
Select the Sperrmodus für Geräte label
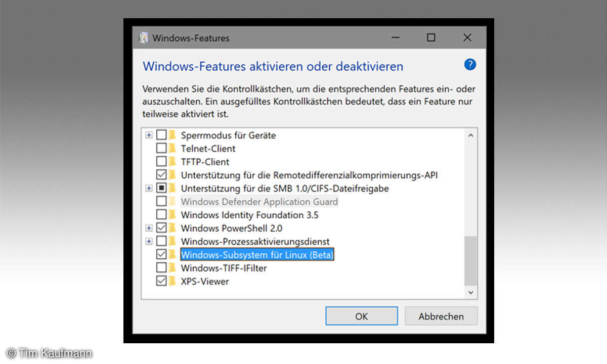click(x=228, y=135)
